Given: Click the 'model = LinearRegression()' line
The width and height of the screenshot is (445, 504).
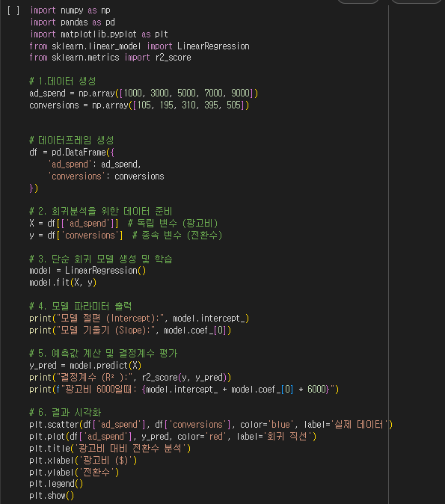Looking at the screenshot, I should (88, 271).
